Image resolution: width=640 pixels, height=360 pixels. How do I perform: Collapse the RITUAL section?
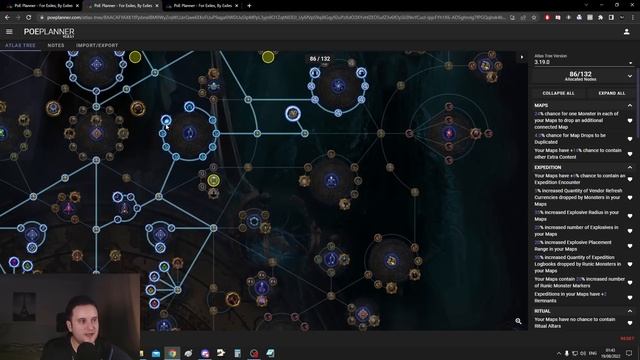(630, 311)
